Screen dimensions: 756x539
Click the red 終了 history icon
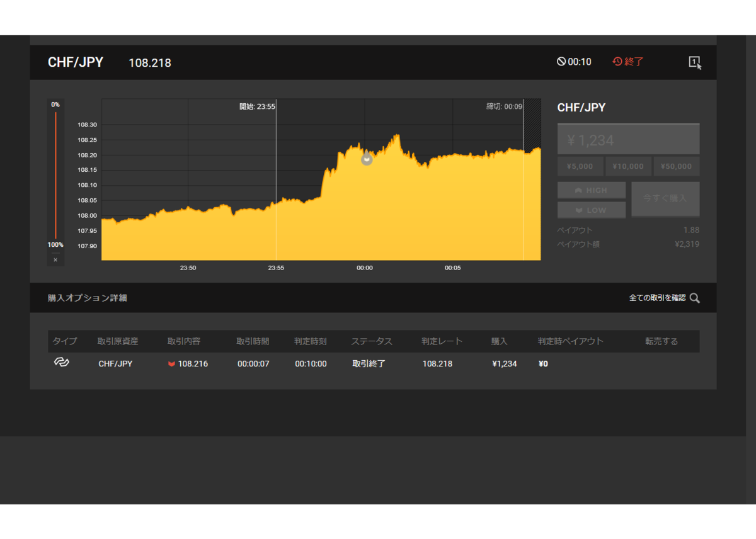[617, 62]
